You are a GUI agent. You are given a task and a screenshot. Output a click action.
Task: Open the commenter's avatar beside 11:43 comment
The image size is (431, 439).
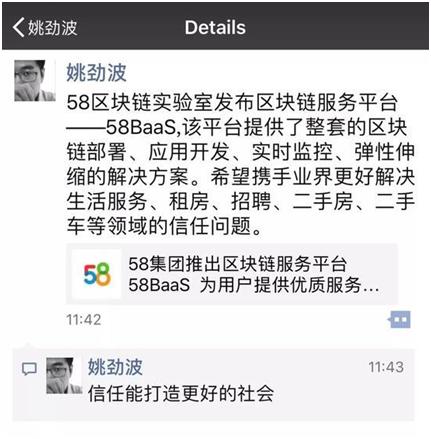point(64,375)
